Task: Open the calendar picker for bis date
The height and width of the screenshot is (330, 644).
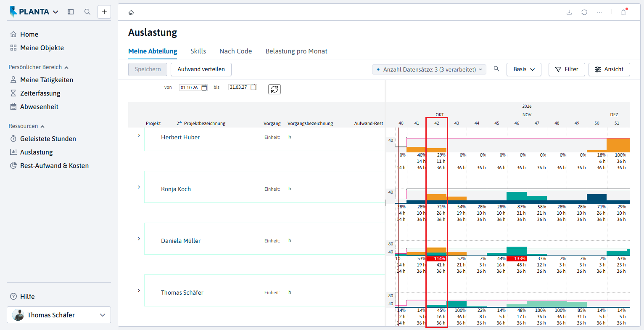Action: [x=253, y=88]
